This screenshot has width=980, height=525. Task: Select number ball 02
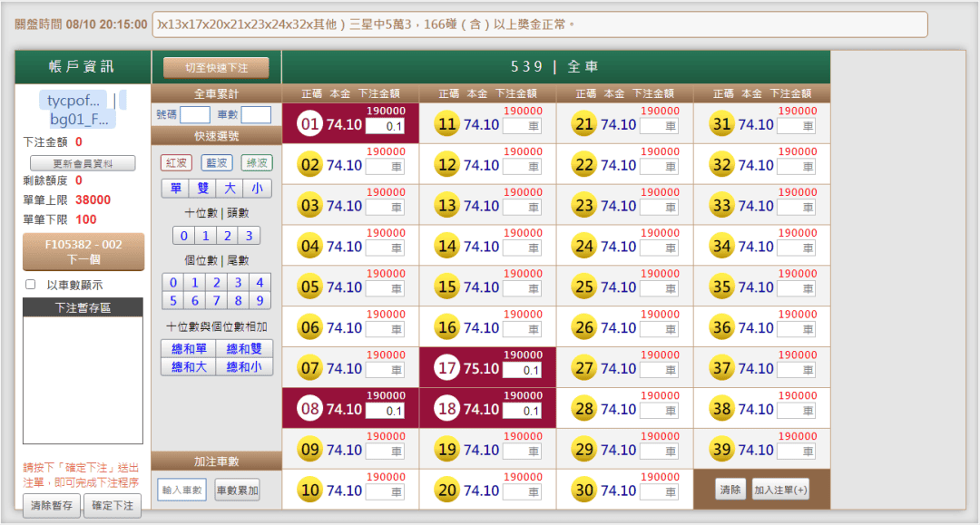coord(310,165)
